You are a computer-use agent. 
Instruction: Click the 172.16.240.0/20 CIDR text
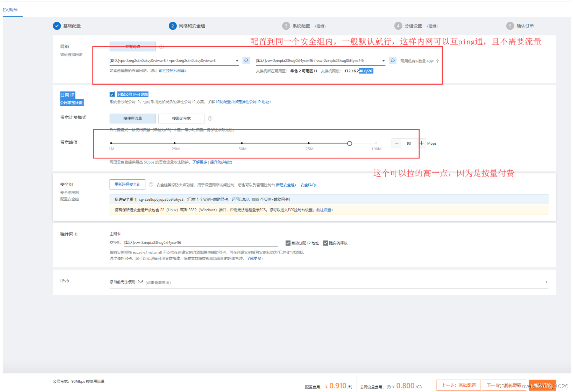point(359,71)
